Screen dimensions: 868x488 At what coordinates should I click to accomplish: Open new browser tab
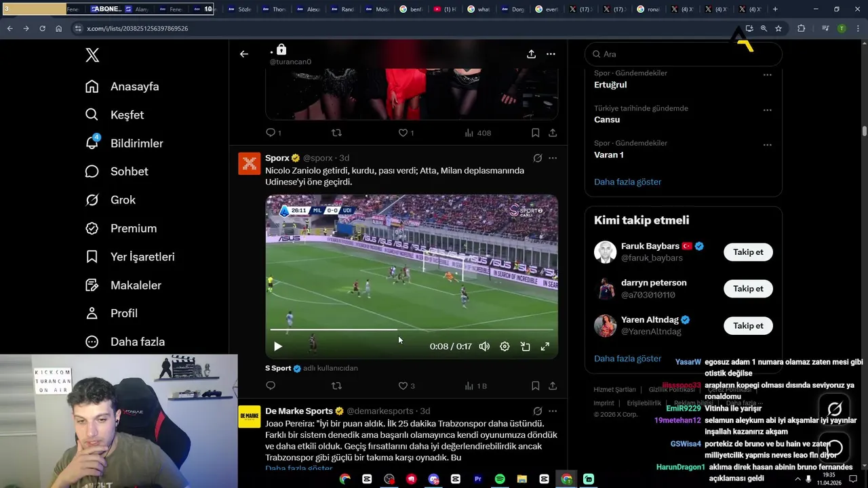coord(775,9)
